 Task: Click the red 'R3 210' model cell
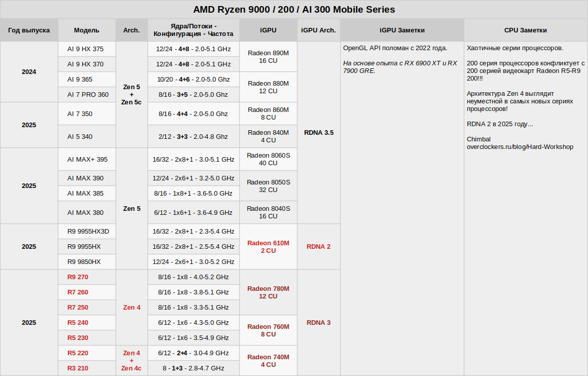tap(87, 368)
